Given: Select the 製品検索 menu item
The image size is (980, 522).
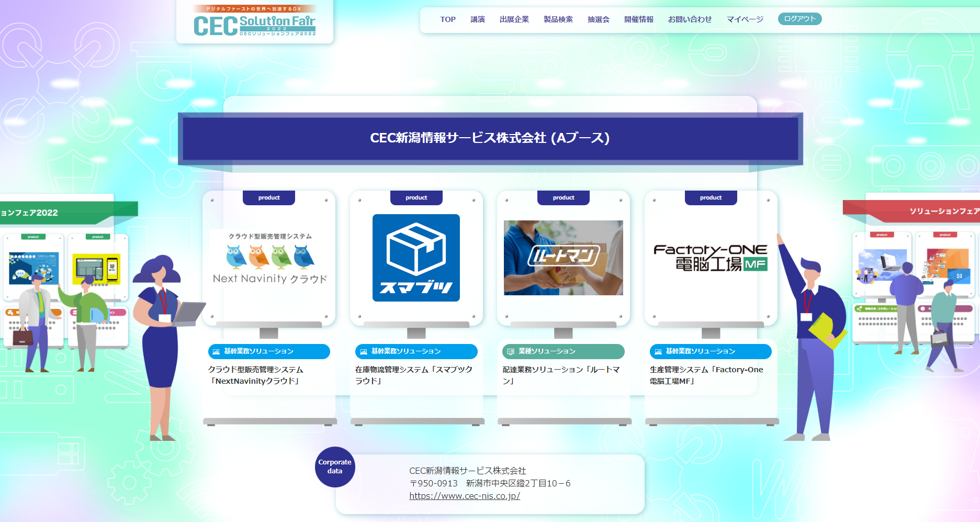Looking at the screenshot, I should (x=558, y=19).
